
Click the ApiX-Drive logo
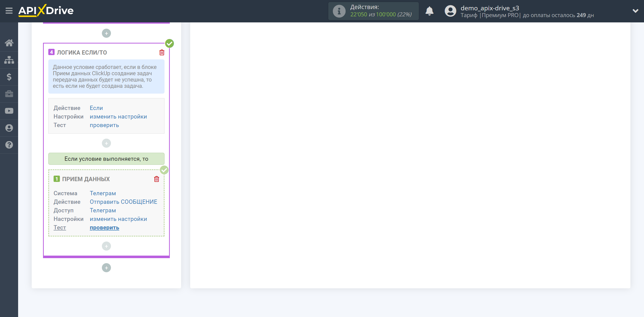46,11
